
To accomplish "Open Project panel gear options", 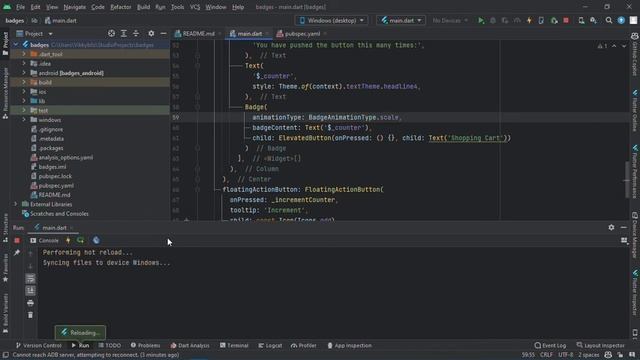I will [x=151, y=33].
